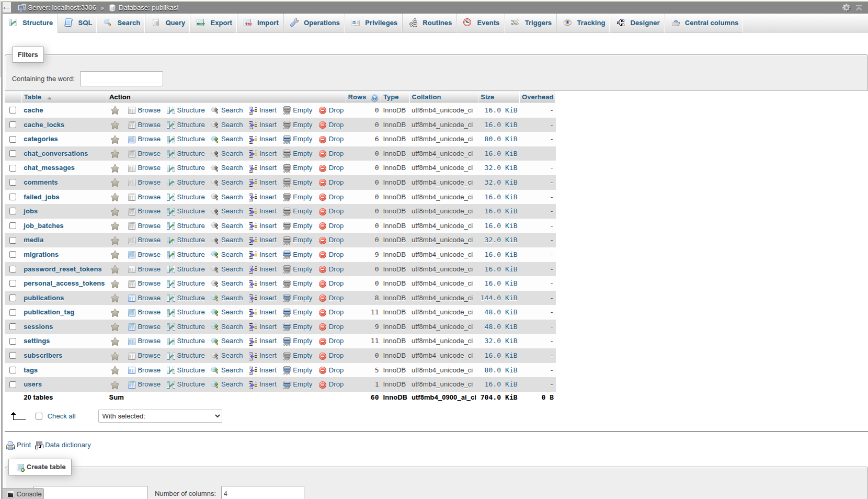Click the Data dictionary icon
The height and width of the screenshot is (499, 868).
[39, 446]
